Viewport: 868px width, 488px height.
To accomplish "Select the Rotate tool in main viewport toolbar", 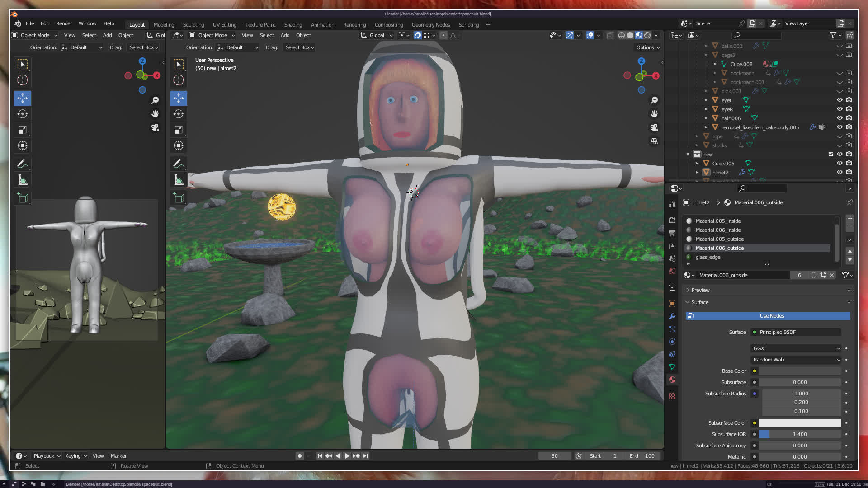I will [179, 114].
